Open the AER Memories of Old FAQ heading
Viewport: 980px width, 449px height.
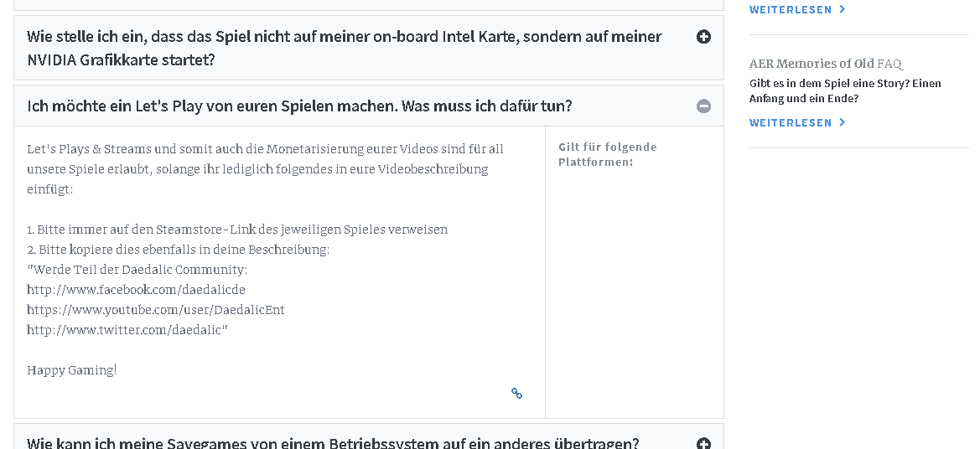825,64
